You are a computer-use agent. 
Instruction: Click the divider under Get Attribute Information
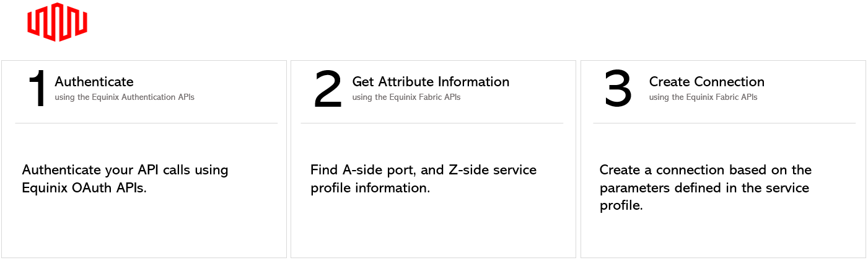click(x=432, y=123)
